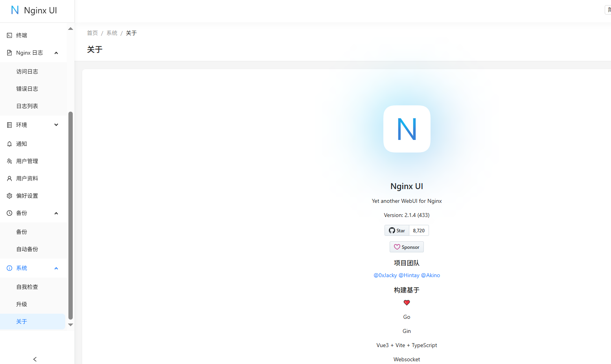Image resolution: width=611 pixels, height=364 pixels.
Task: Click the clock icon beside 备份 group
Action: click(x=9, y=213)
